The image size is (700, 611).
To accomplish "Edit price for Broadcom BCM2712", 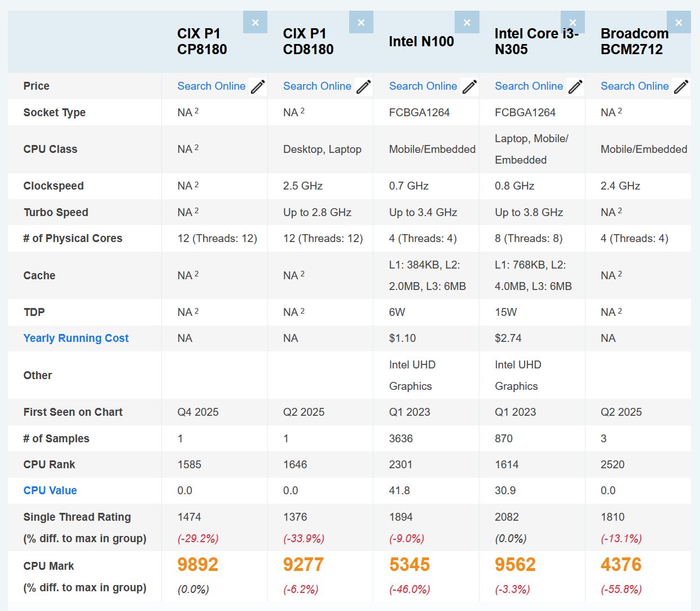I will click(x=681, y=87).
